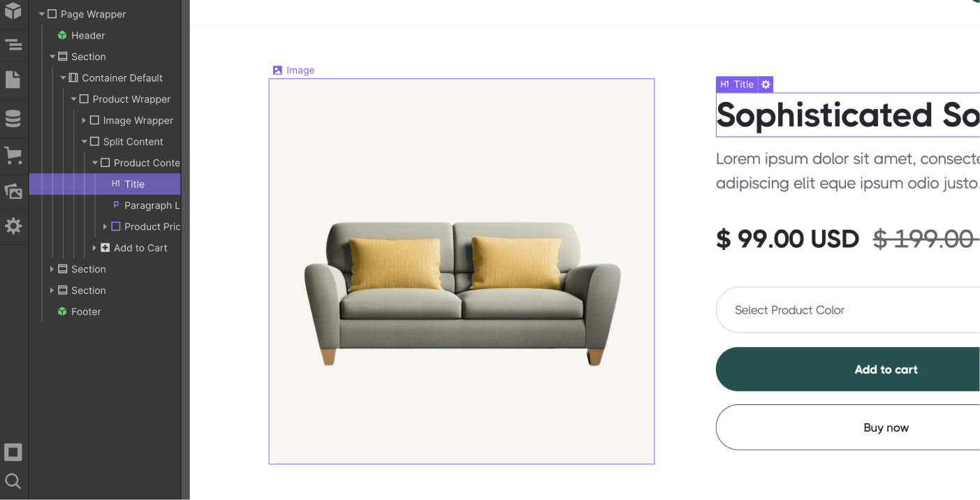The image size is (980, 500).
Task: Click the square panel icon above the magnifier
Action: point(14,452)
